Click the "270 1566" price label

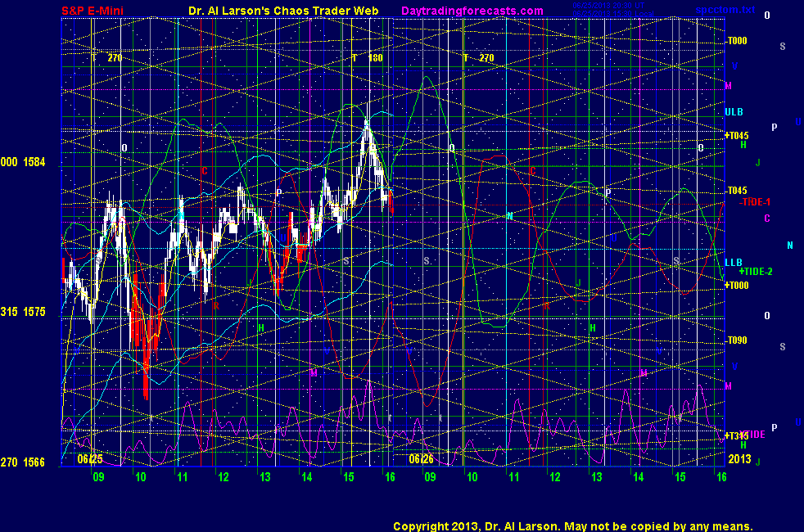(x=23, y=462)
